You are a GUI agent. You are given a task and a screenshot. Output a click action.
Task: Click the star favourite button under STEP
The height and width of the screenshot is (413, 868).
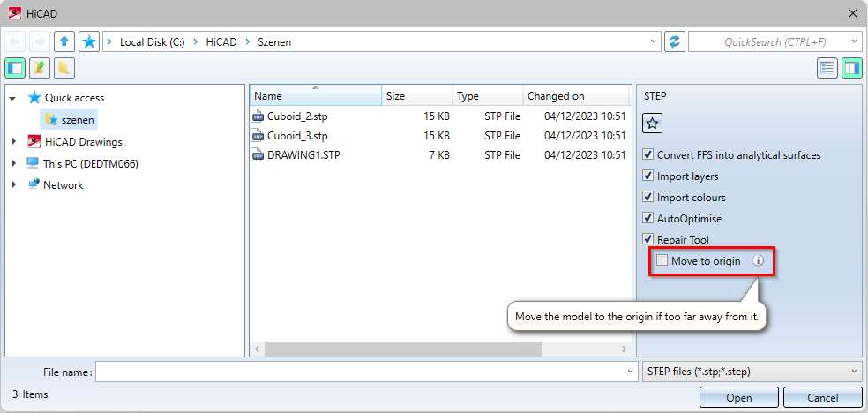click(x=652, y=124)
